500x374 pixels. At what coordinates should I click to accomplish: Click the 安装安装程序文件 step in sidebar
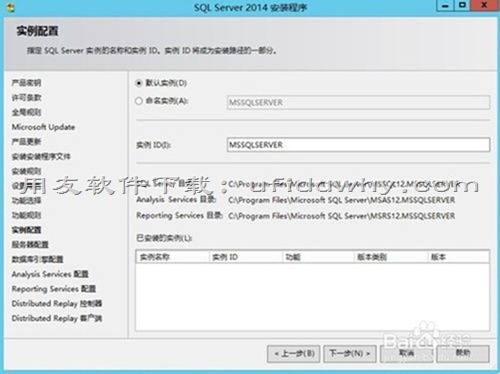(x=41, y=156)
